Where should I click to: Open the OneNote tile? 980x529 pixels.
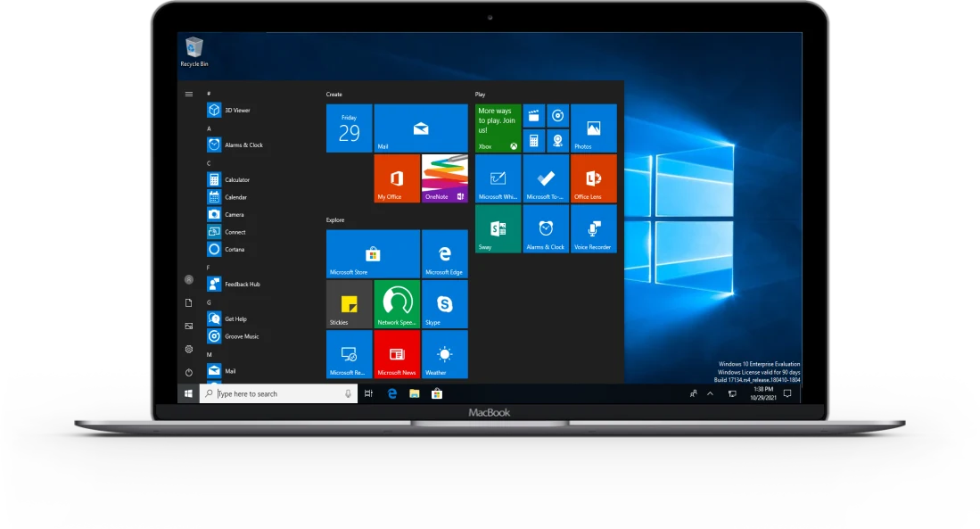(445, 178)
